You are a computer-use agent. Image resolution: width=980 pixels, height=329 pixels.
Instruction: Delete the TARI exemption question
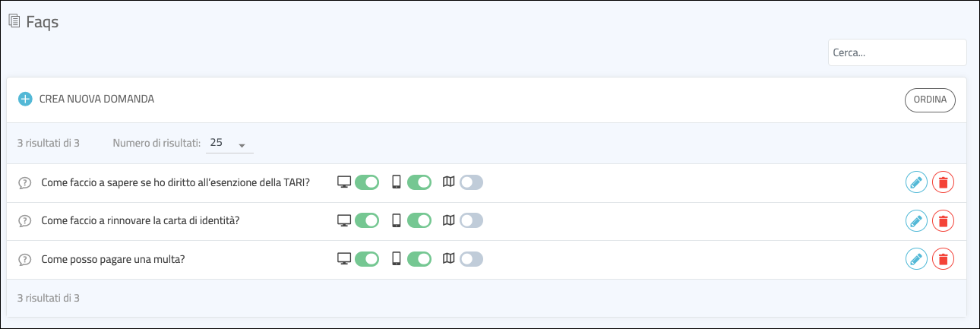[943, 182]
